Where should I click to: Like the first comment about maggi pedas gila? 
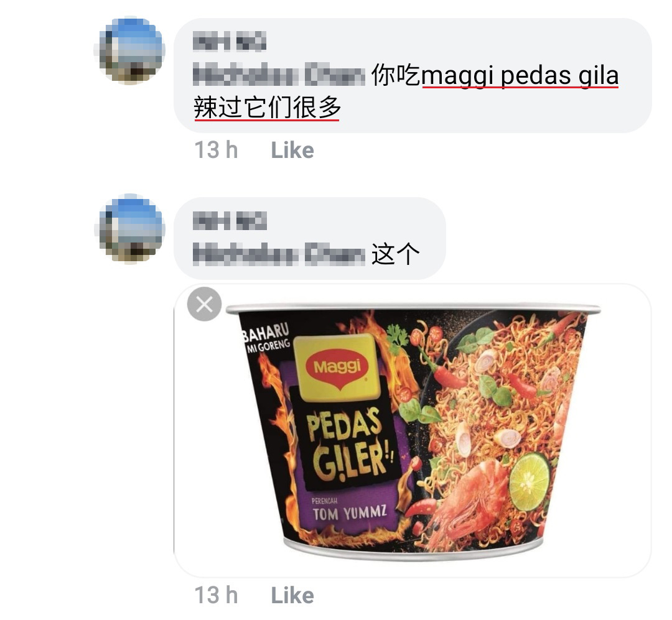pos(292,150)
